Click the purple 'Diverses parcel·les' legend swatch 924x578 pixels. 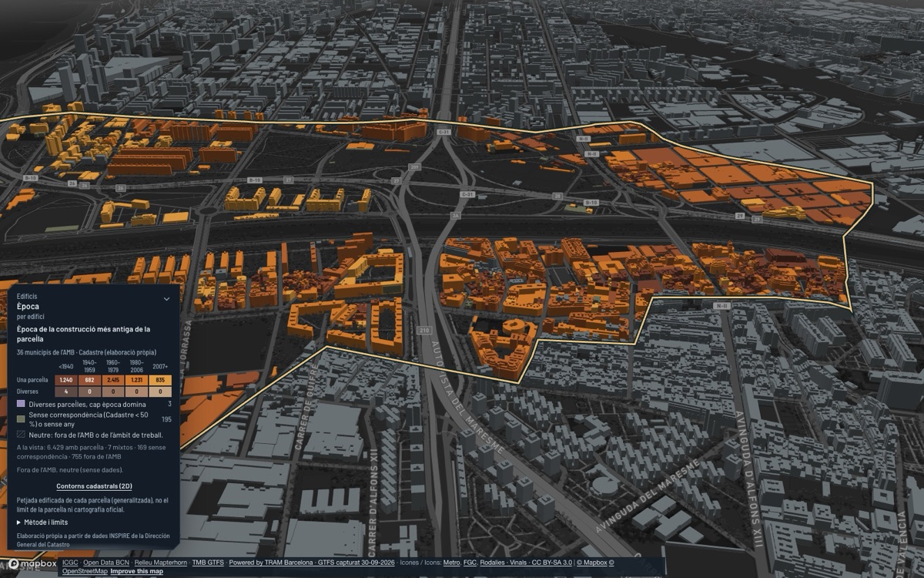click(x=21, y=404)
